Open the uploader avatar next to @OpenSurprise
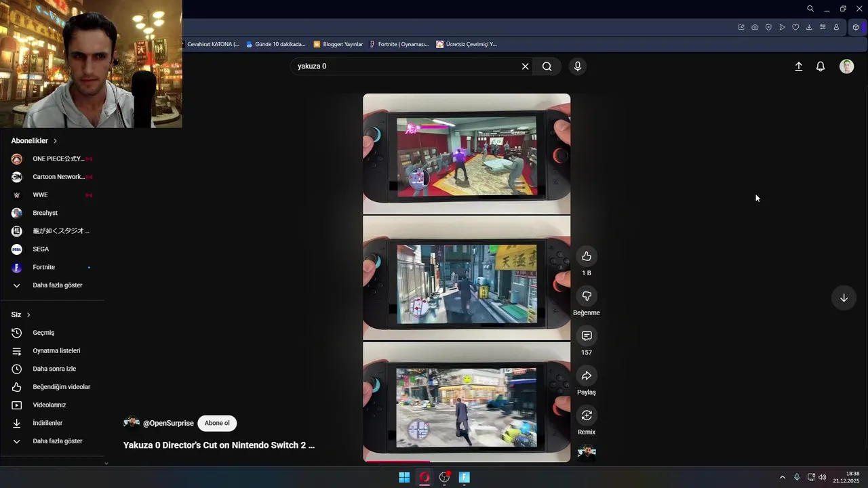 pos(132,423)
